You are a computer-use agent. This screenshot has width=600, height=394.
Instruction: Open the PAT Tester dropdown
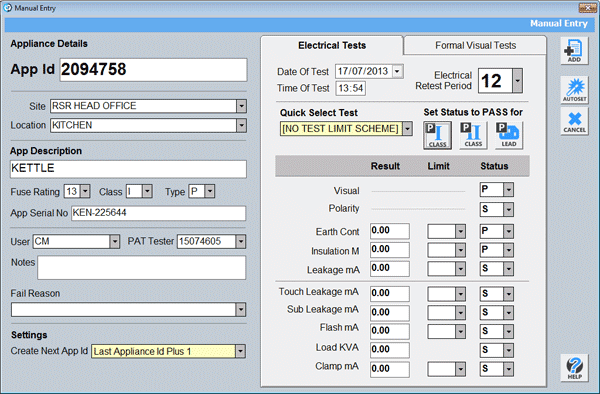[240, 241]
